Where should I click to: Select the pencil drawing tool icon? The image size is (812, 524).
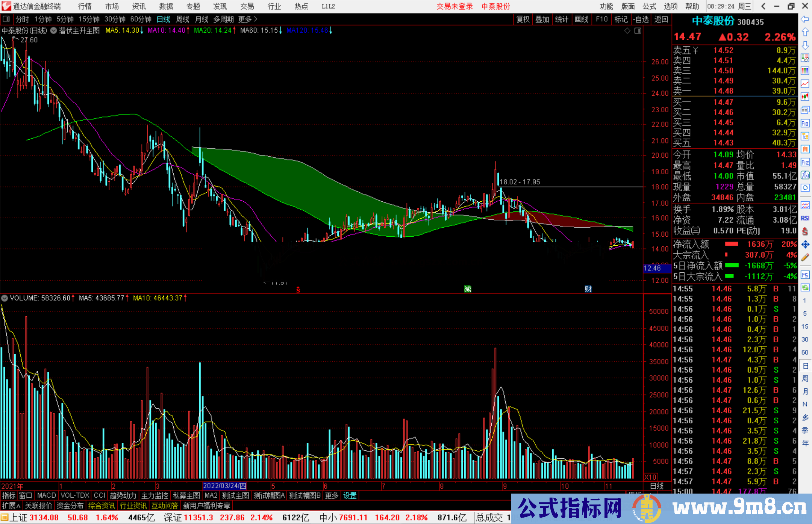(x=805, y=258)
